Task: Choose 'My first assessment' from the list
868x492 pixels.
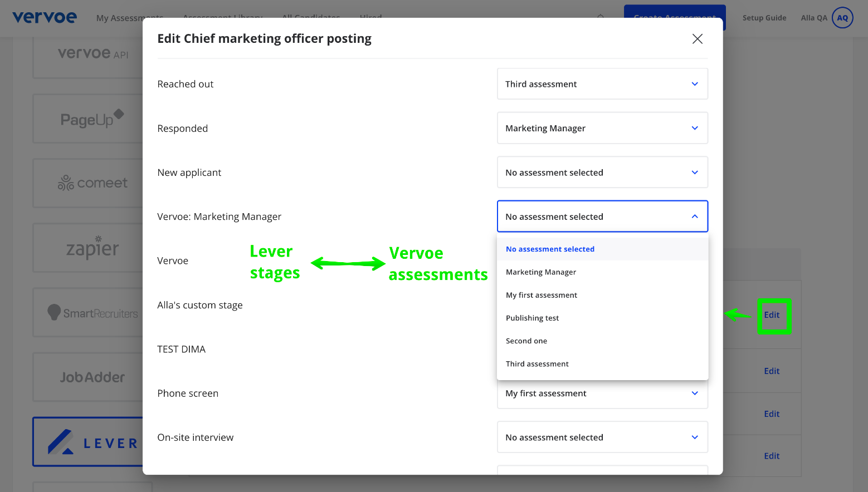Action: [602, 295]
